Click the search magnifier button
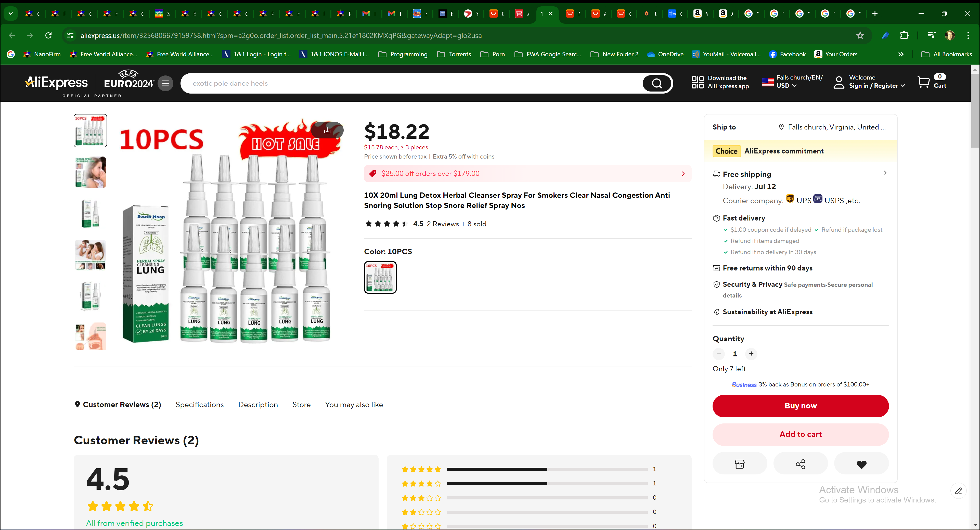980x530 pixels. click(657, 83)
